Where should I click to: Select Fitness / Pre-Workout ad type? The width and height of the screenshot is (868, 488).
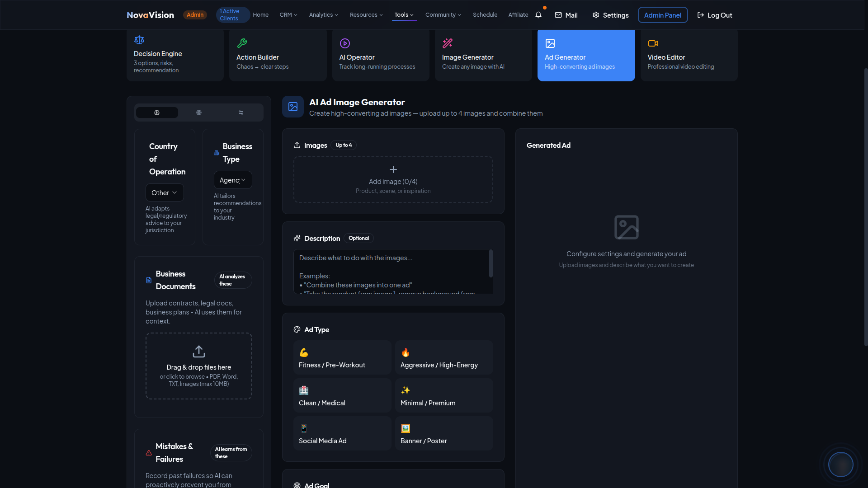pyautogui.click(x=342, y=357)
